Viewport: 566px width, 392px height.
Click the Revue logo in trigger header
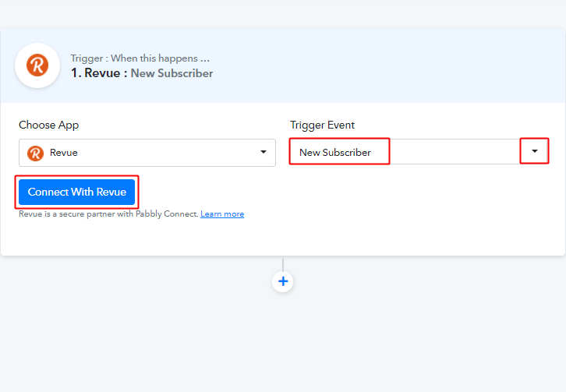click(x=37, y=65)
